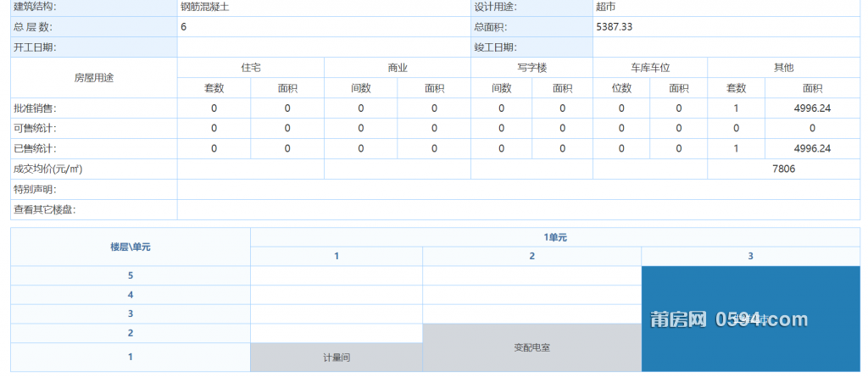Image resolution: width=868 pixels, height=377 pixels.
Task: Select the total floors value 6
Action: click(x=184, y=27)
